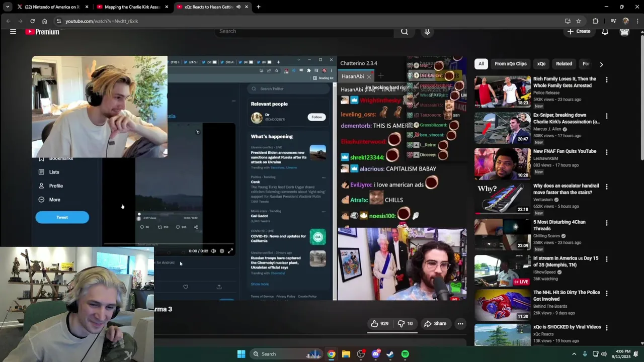
Task: Open the Chrome profile avatar
Action: click(x=626, y=21)
